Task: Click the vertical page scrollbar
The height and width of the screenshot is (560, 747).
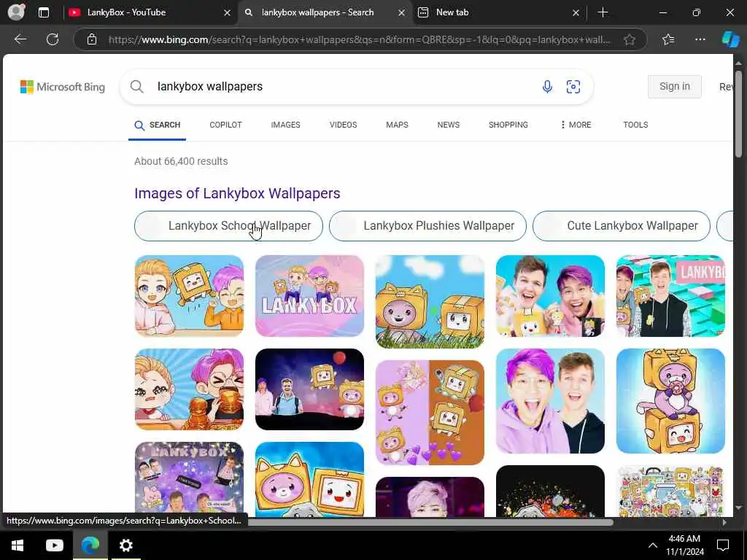Action: (x=738, y=114)
